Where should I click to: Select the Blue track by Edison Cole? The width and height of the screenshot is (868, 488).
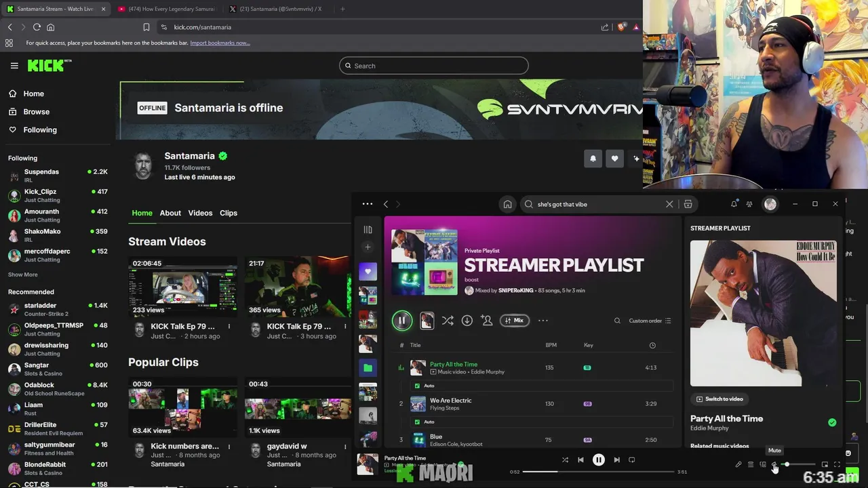(534, 440)
